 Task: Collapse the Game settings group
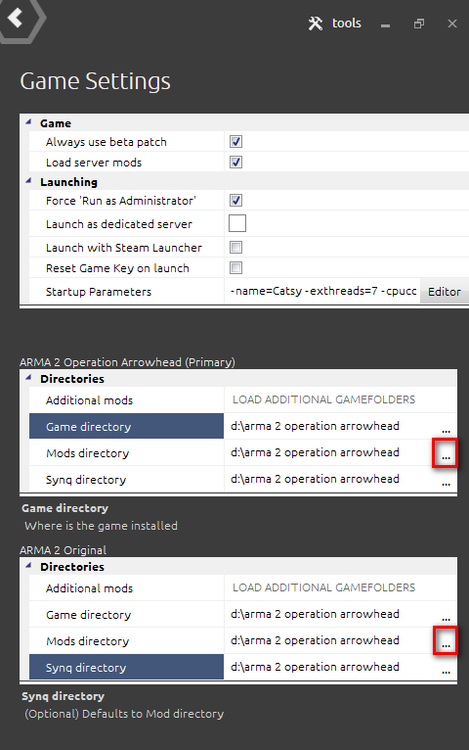tap(29, 123)
